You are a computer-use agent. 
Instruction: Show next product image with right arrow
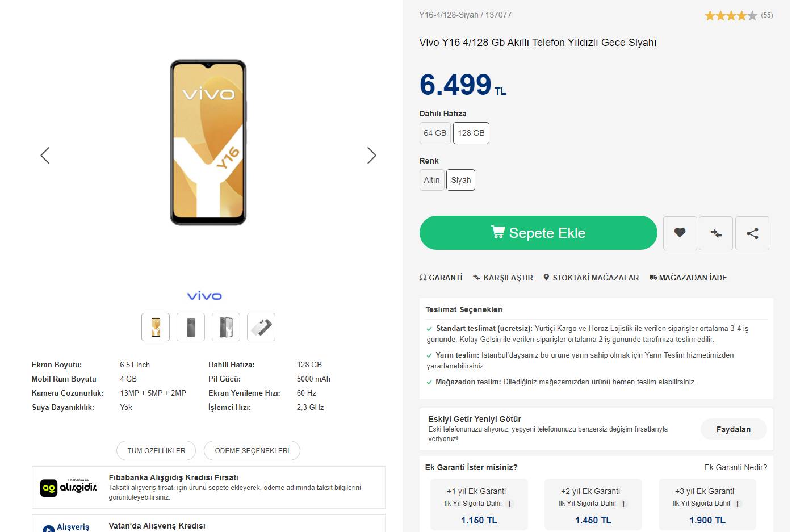[x=371, y=156]
